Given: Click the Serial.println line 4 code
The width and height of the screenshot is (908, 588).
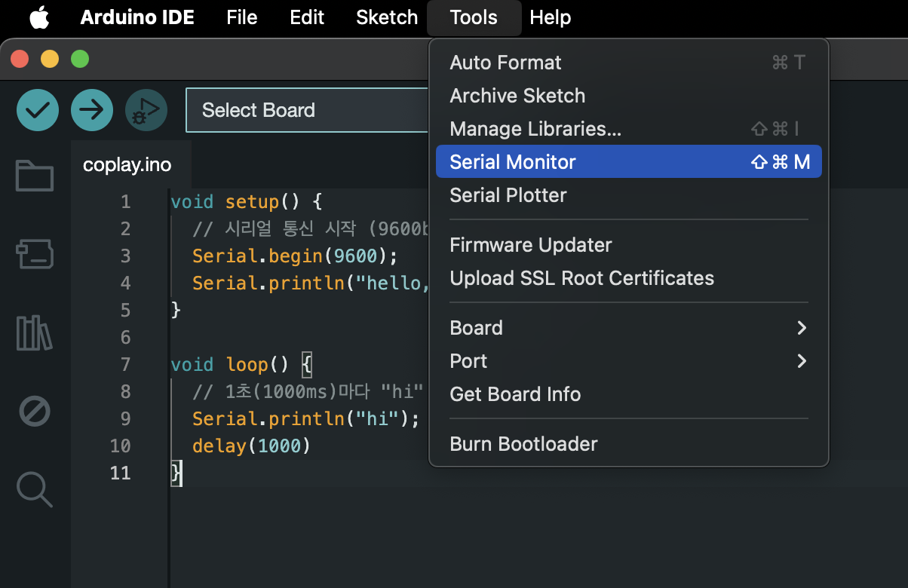Looking at the screenshot, I should point(310,283).
